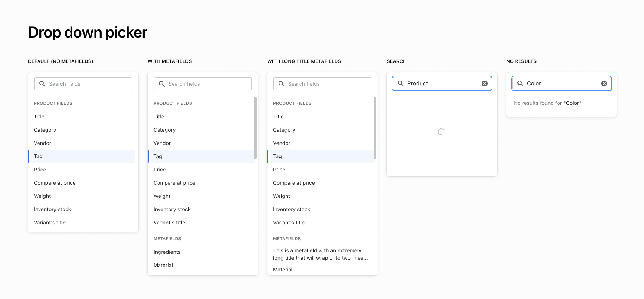Viewport: 644px width, 299px height.
Task: Clear the "Color" search with the X icon
Action: click(604, 83)
